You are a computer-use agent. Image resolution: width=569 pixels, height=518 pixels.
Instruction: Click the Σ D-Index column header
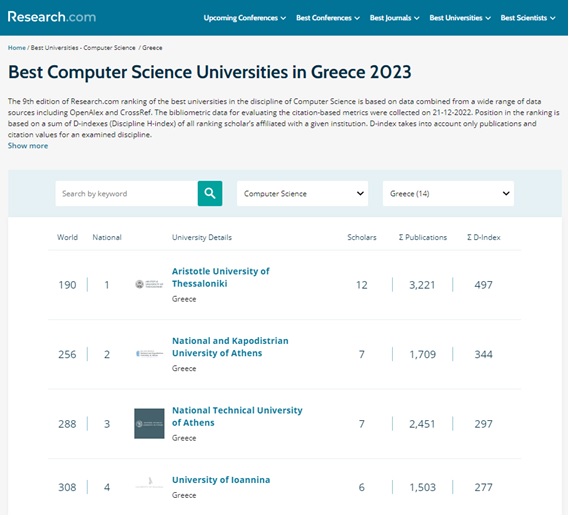click(484, 237)
